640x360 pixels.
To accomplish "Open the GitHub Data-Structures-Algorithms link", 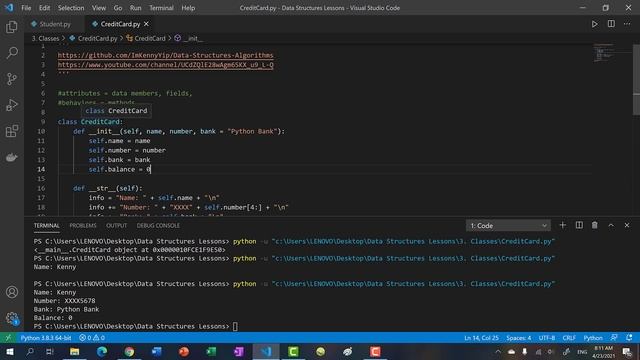I will pyautogui.click(x=165, y=55).
